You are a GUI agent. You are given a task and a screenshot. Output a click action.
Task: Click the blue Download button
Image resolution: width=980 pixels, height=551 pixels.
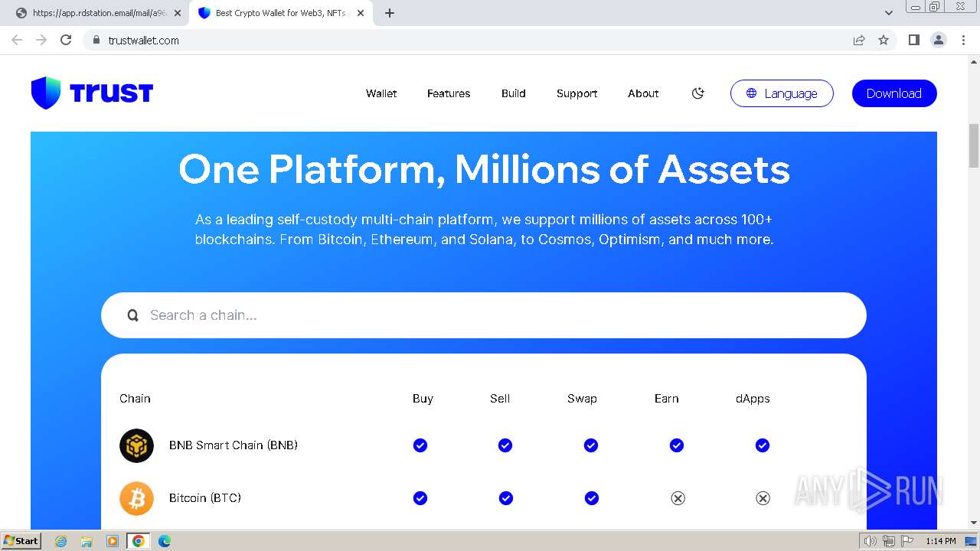[894, 93]
